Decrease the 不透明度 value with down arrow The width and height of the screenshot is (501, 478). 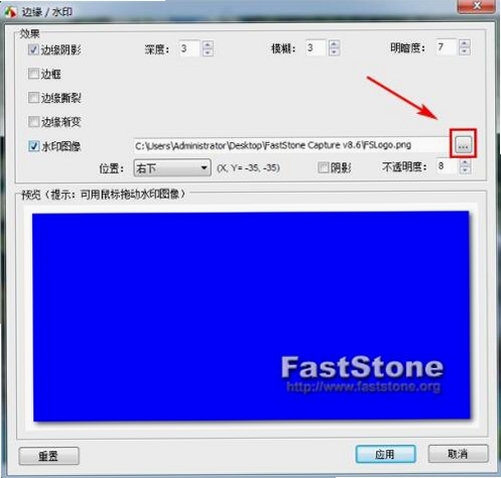[465, 170]
